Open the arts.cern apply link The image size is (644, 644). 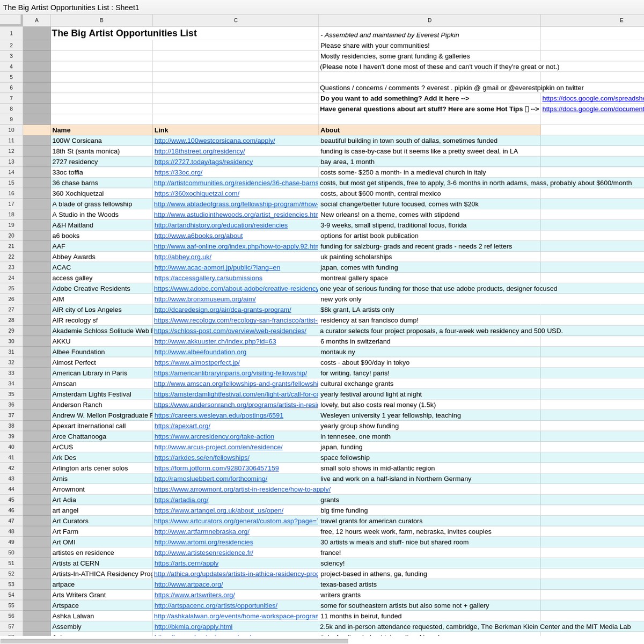[186, 563]
